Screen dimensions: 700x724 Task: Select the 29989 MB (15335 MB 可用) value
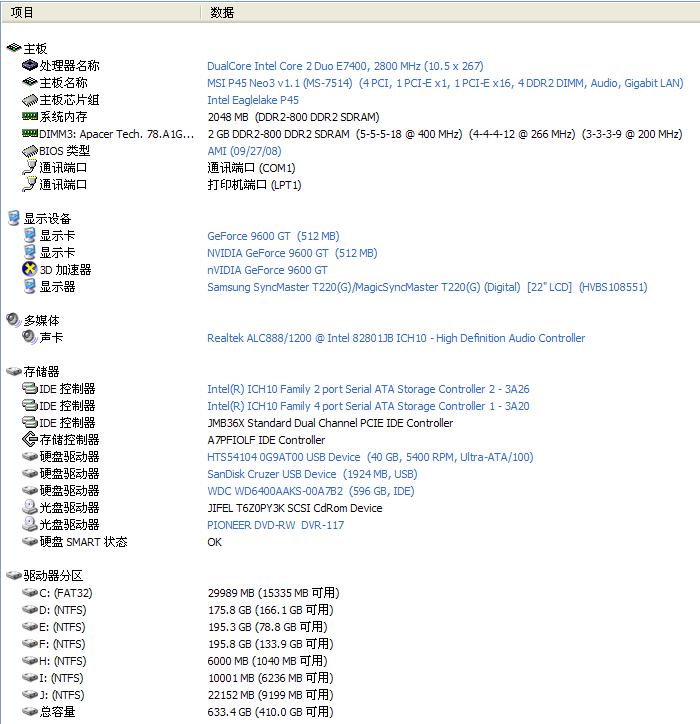pyautogui.click(x=273, y=593)
